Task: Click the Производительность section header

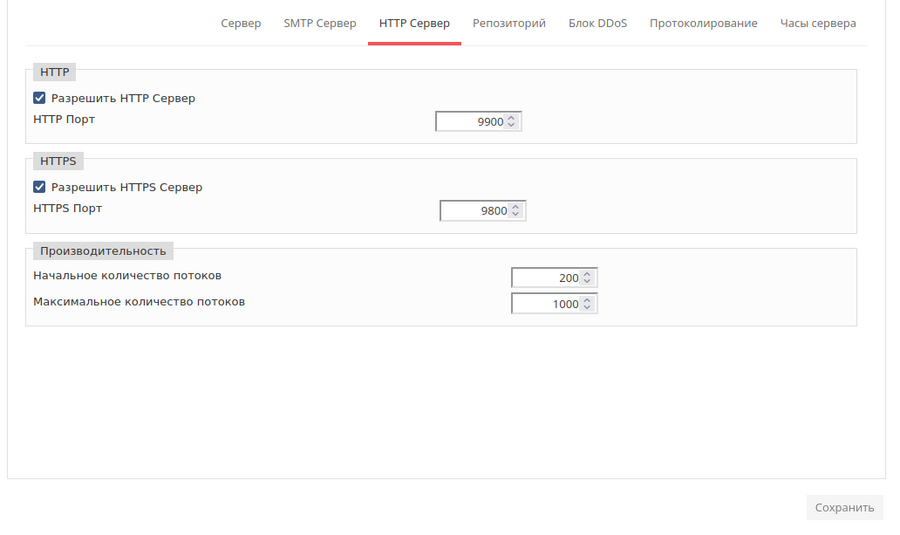Action: [x=103, y=251]
